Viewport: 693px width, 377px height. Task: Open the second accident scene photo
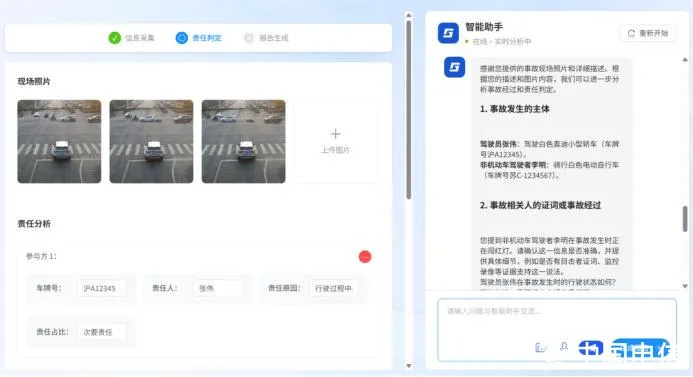click(x=151, y=141)
